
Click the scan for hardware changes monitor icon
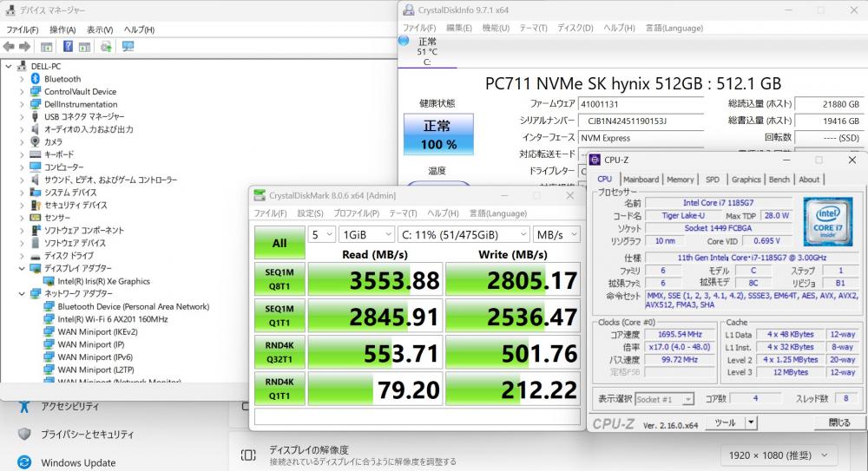click(x=128, y=46)
